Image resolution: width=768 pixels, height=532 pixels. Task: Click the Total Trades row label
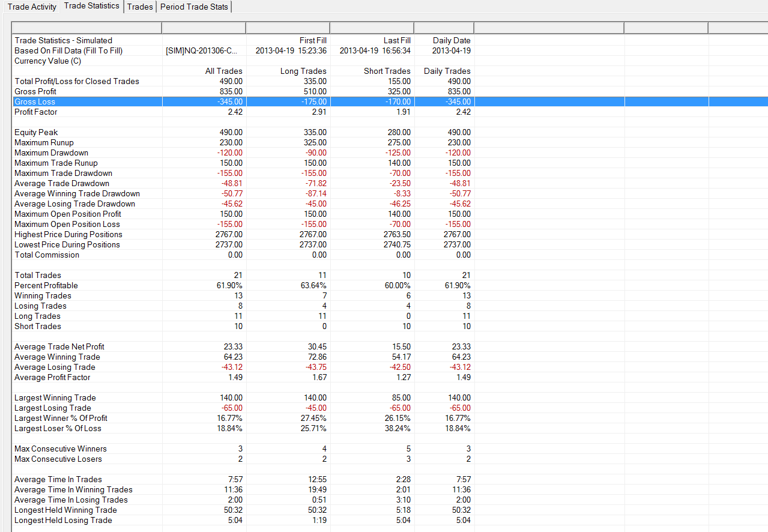pos(38,276)
